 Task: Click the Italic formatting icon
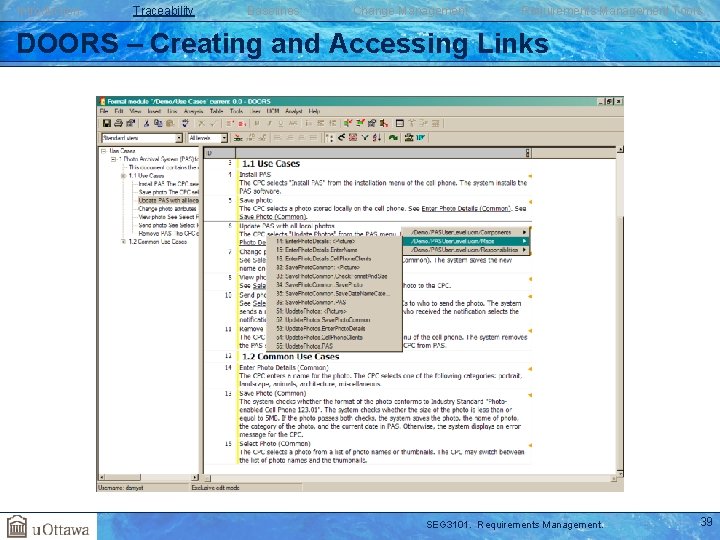(269, 123)
